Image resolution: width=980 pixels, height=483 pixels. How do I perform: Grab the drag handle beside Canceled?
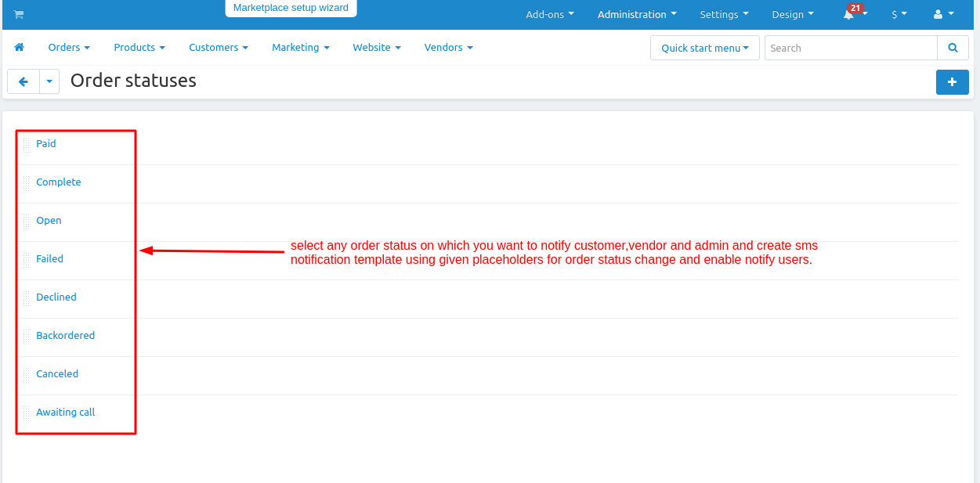(x=27, y=374)
